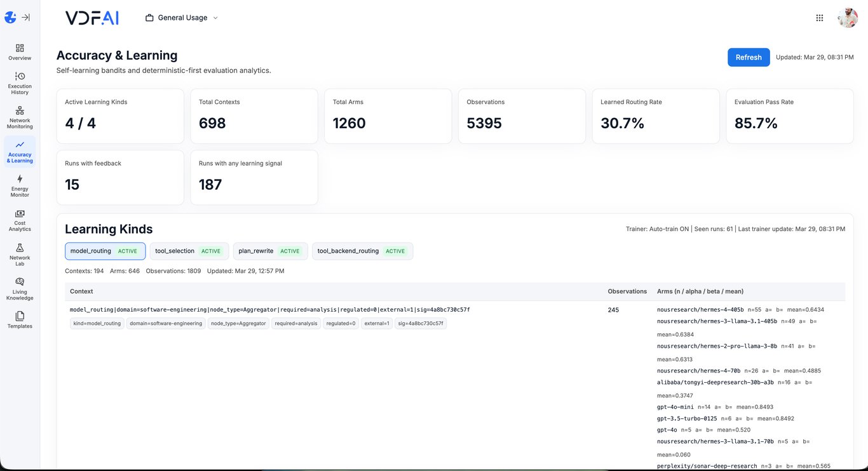Viewport: 868px width, 471px height.
Task: Switch to the tool_backend_routing learning kind
Action: 363,251
